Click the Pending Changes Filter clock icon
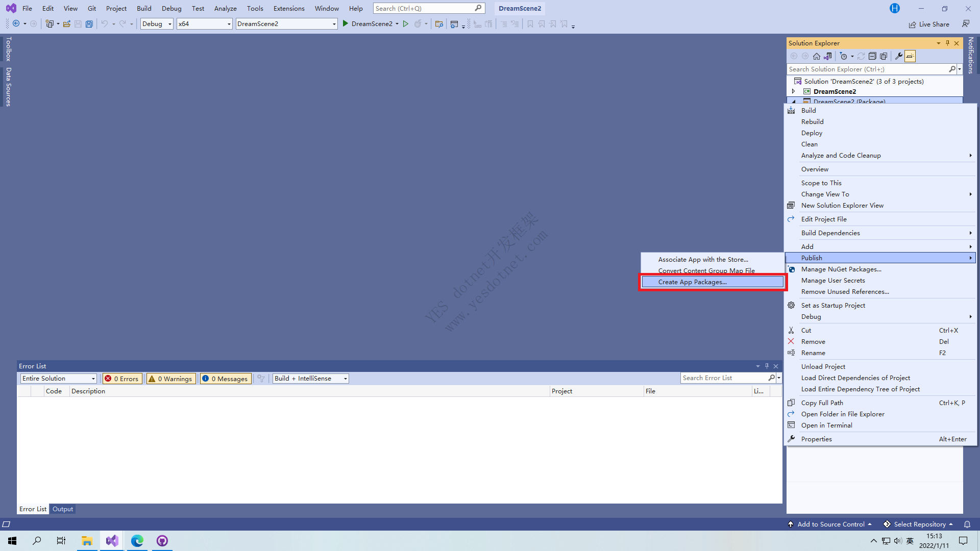Viewport: 980px width, 551px height. [844, 56]
